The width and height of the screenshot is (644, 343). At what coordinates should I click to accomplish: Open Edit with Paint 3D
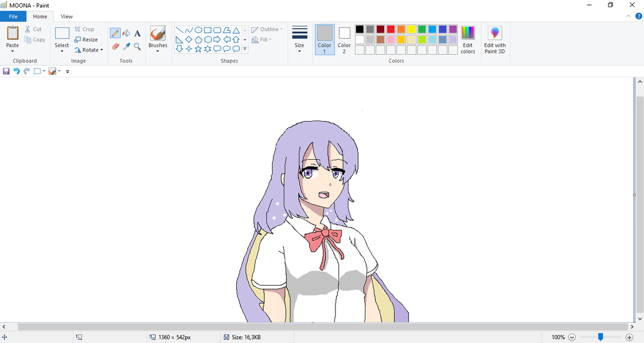point(495,40)
